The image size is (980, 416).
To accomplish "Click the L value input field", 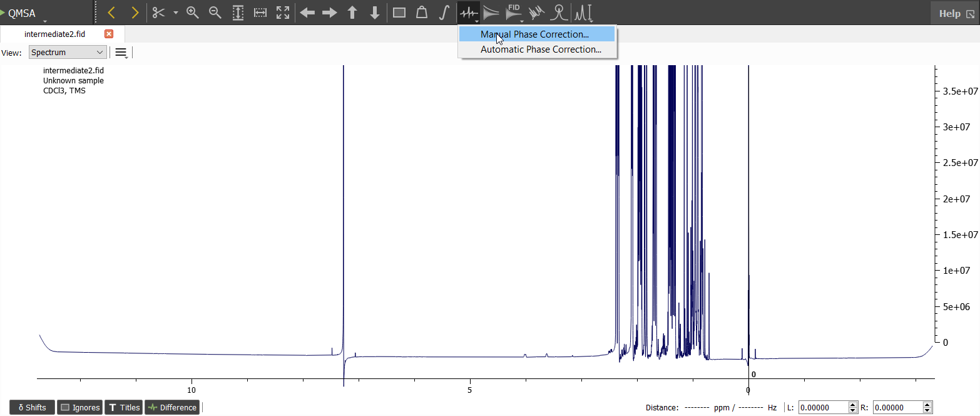I will click(823, 407).
